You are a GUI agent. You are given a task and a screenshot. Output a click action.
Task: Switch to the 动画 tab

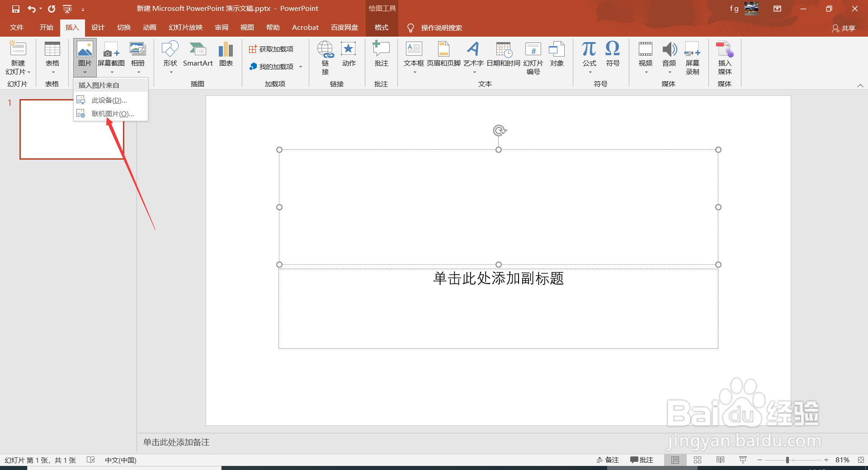pos(150,28)
